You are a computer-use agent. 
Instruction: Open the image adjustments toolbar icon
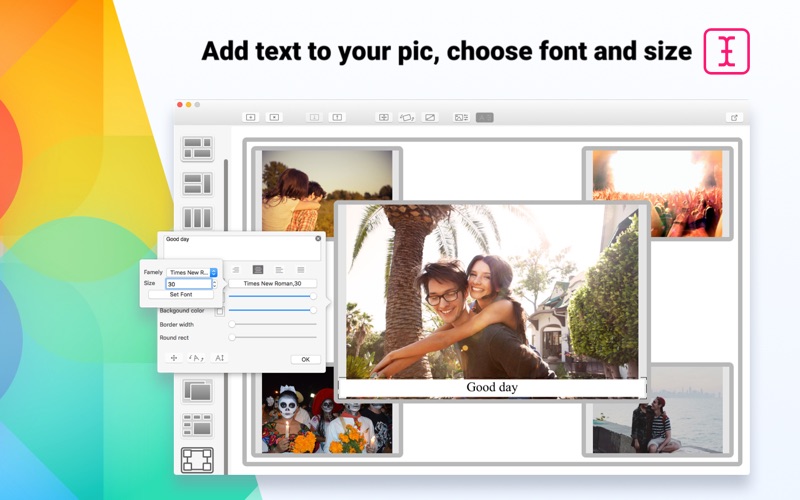coord(461,117)
